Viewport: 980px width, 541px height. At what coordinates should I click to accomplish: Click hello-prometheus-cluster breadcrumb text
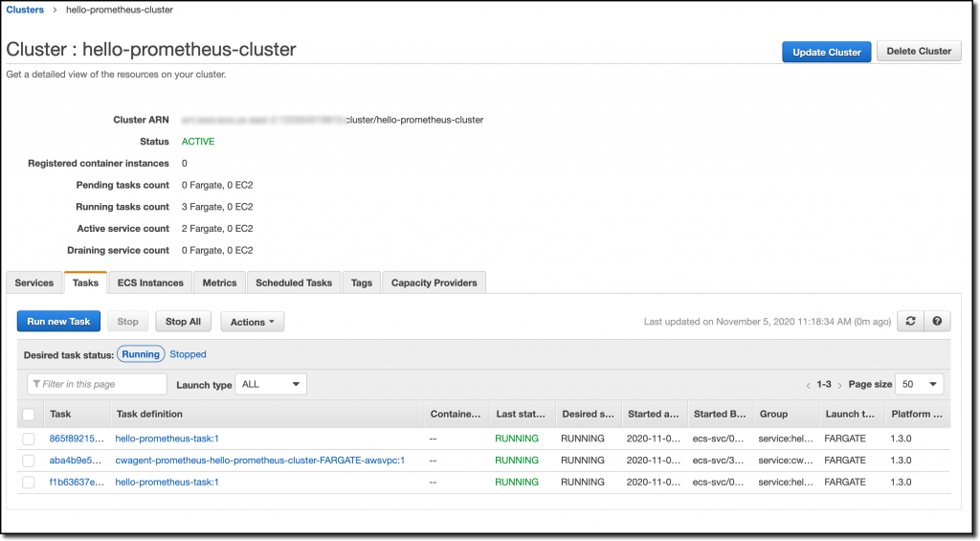[120, 10]
